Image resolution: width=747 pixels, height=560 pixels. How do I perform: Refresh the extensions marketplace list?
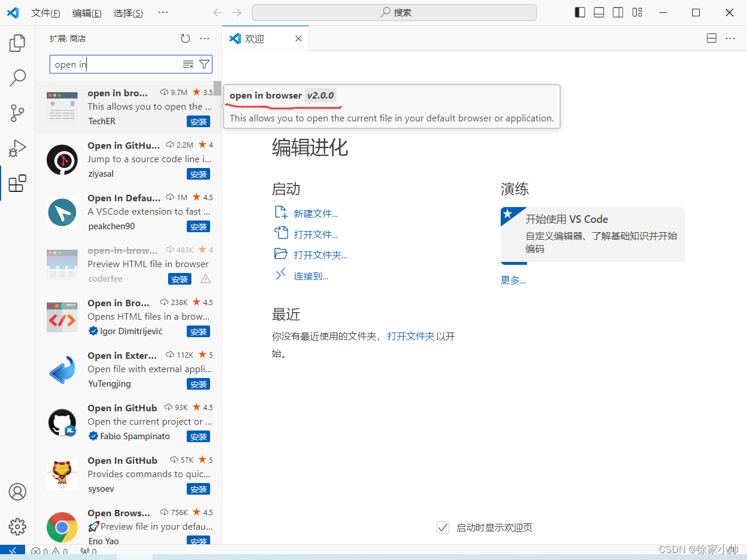click(185, 38)
